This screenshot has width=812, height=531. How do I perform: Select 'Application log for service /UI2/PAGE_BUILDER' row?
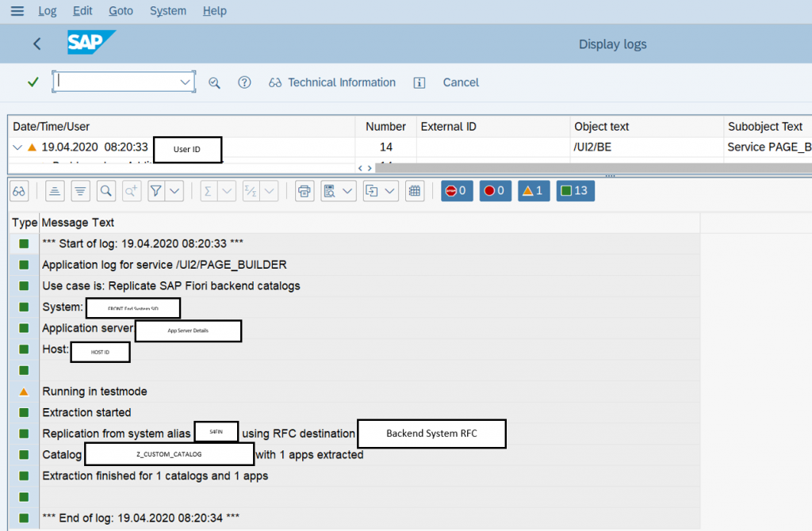(x=354, y=265)
